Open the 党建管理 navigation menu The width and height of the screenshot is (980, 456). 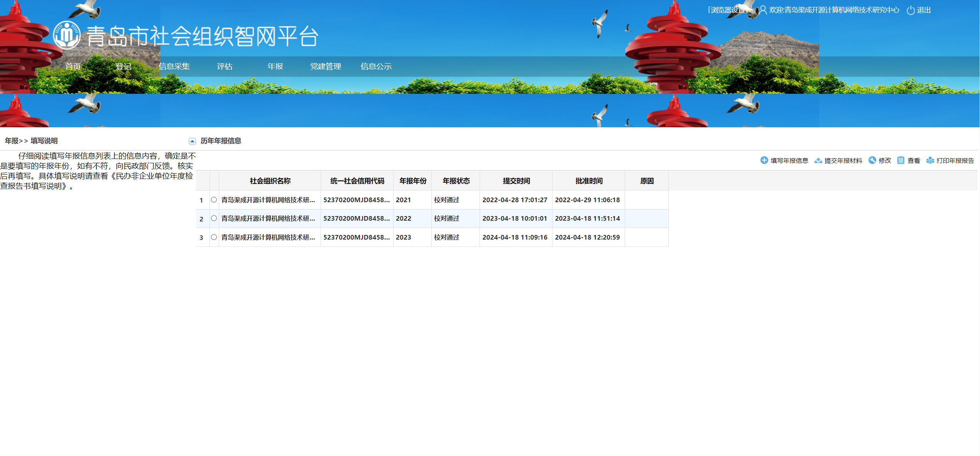tap(326, 66)
